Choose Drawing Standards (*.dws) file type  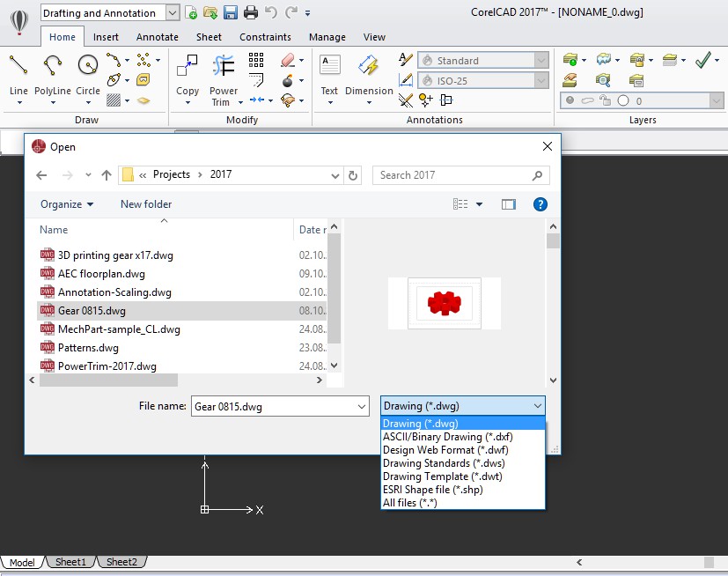coord(462,463)
